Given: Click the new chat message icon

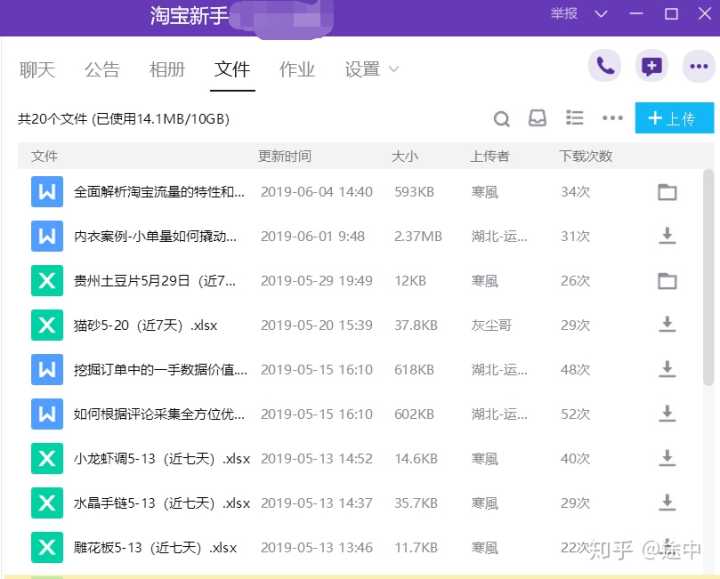Looking at the screenshot, I should [652, 67].
